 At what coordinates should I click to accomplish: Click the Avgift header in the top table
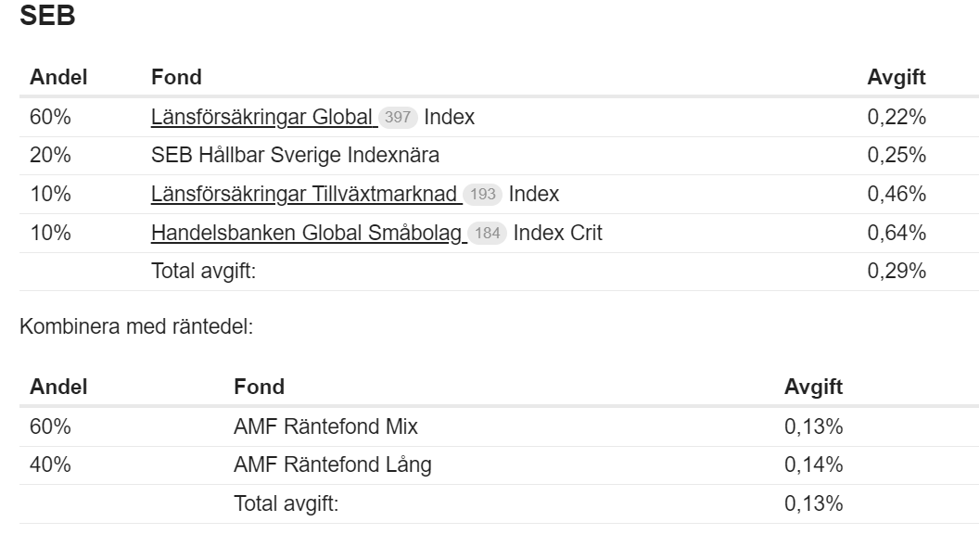point(896,77)
